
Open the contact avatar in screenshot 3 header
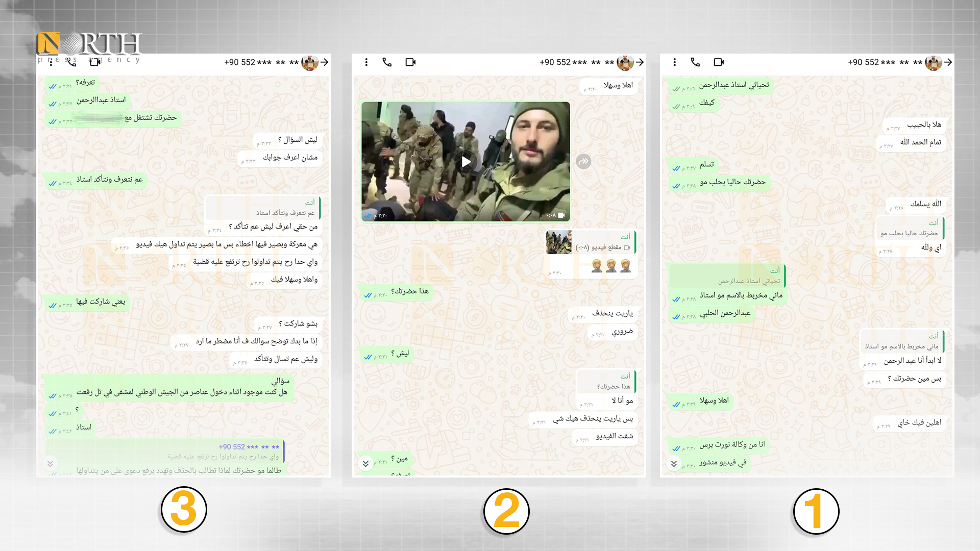click(310, 62)
